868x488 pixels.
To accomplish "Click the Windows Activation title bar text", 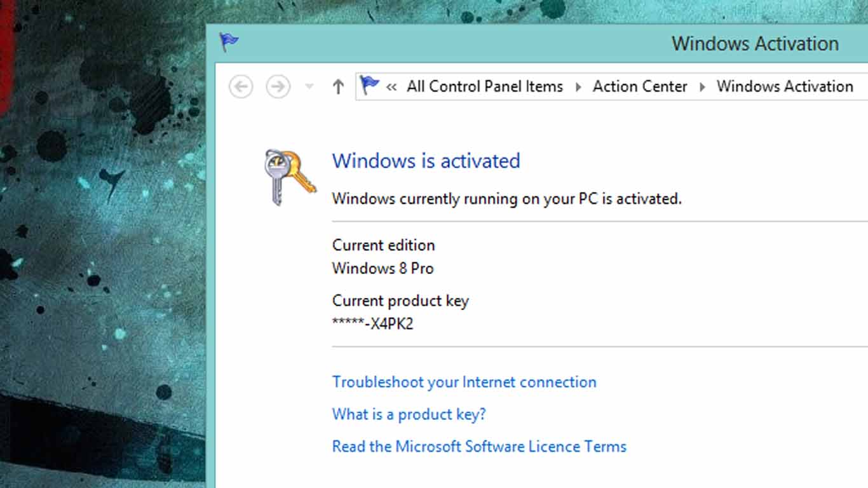I will [x=756, y=43].
